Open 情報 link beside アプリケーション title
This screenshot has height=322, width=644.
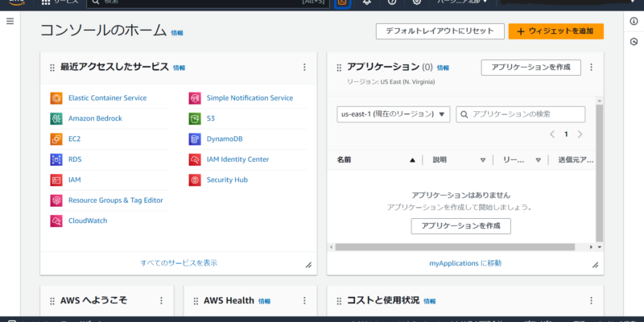point(443,68)
